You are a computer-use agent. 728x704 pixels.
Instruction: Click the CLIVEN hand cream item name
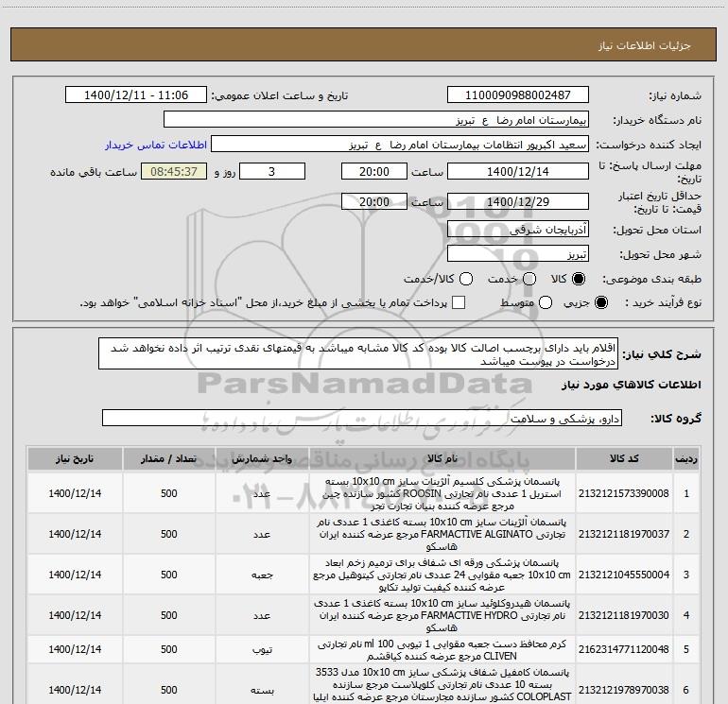tap(442, 650)
